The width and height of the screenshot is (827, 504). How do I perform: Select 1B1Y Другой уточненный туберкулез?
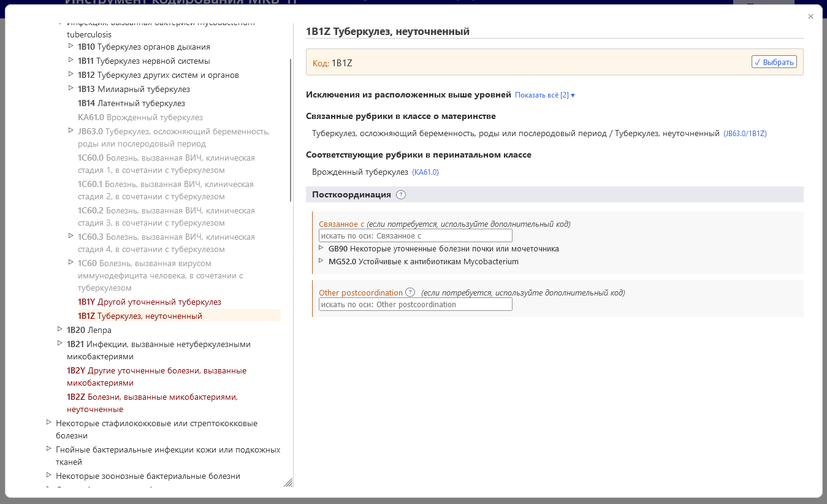pyautogui.click(x=150, y=302)
